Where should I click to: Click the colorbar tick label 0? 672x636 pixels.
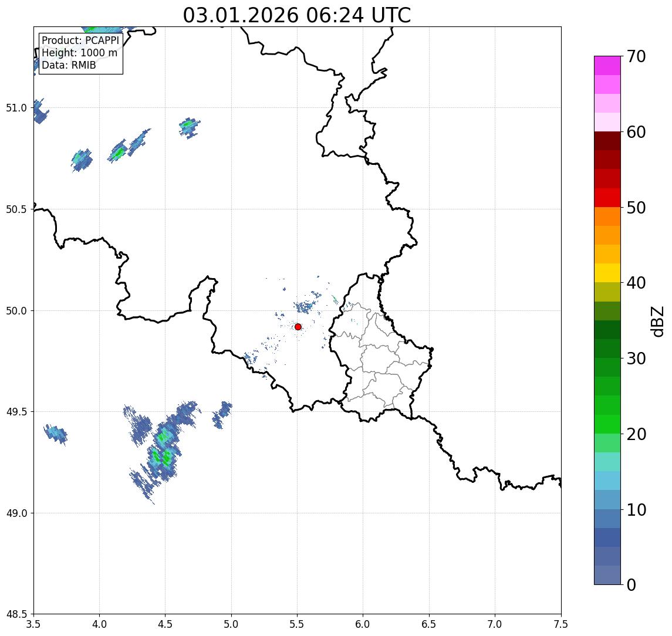click(x=632, y=584)
